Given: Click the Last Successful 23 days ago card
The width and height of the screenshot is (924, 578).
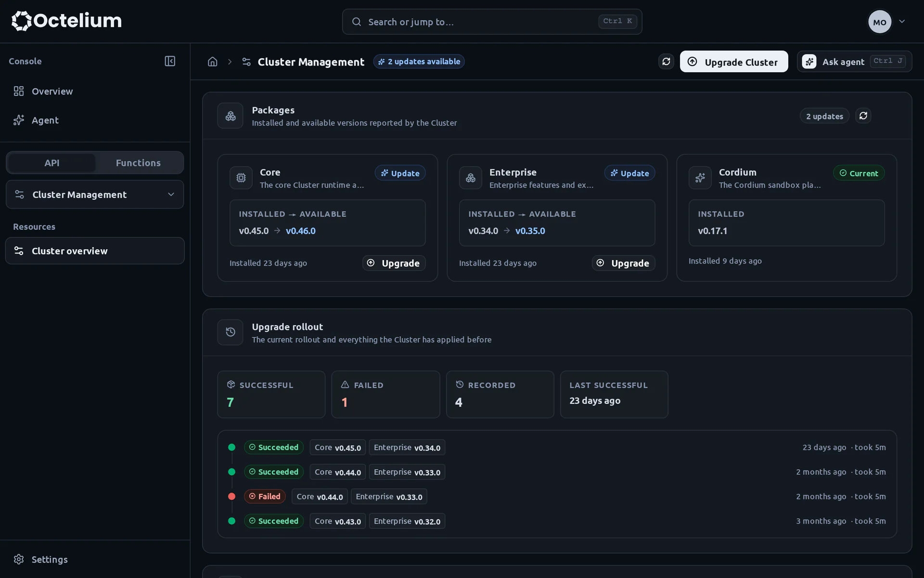Looking at the screenshot, I should tap(614, 394).
